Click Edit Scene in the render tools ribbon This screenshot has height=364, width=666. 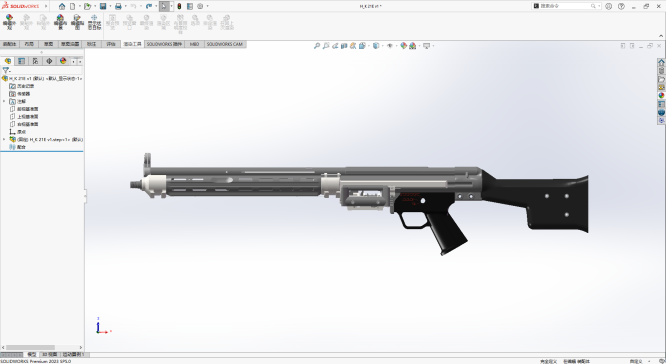[60, 22]
